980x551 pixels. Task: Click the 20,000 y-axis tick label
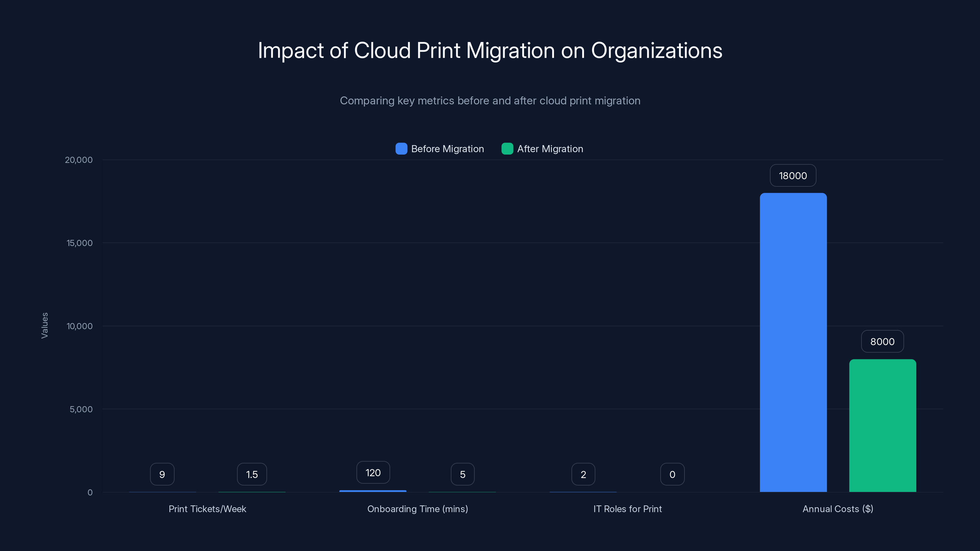point(79,160)
